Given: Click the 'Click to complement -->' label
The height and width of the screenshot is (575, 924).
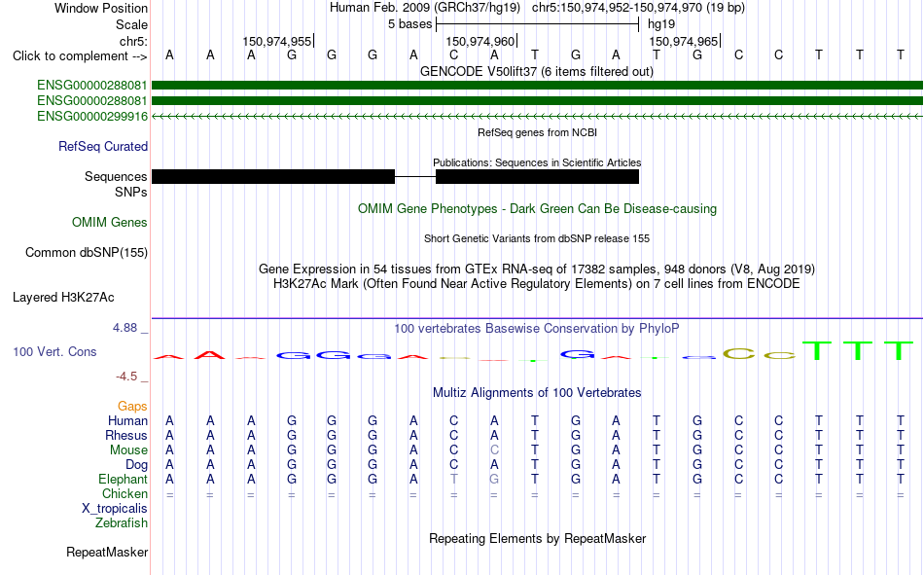Looking at the screenshot, I should point(80,56).
